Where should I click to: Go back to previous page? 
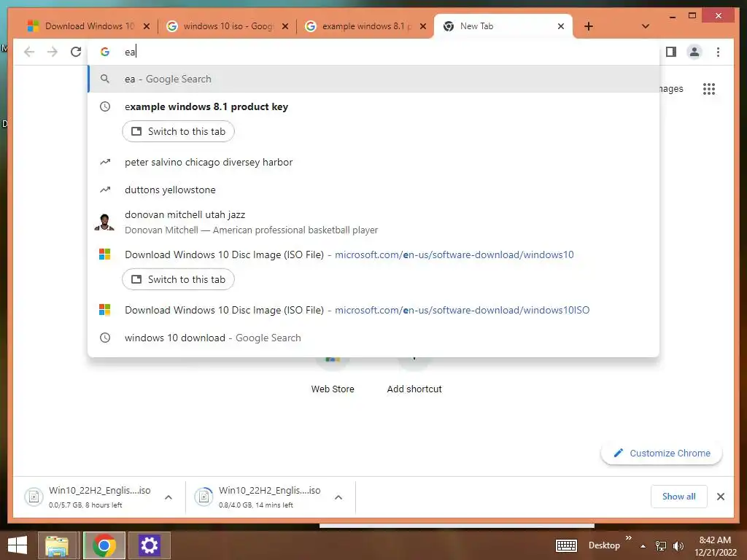click(29, 52)
